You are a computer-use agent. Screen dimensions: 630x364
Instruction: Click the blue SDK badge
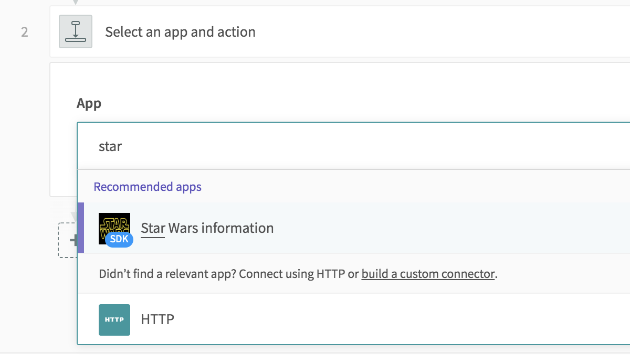(x=119, y=240)
